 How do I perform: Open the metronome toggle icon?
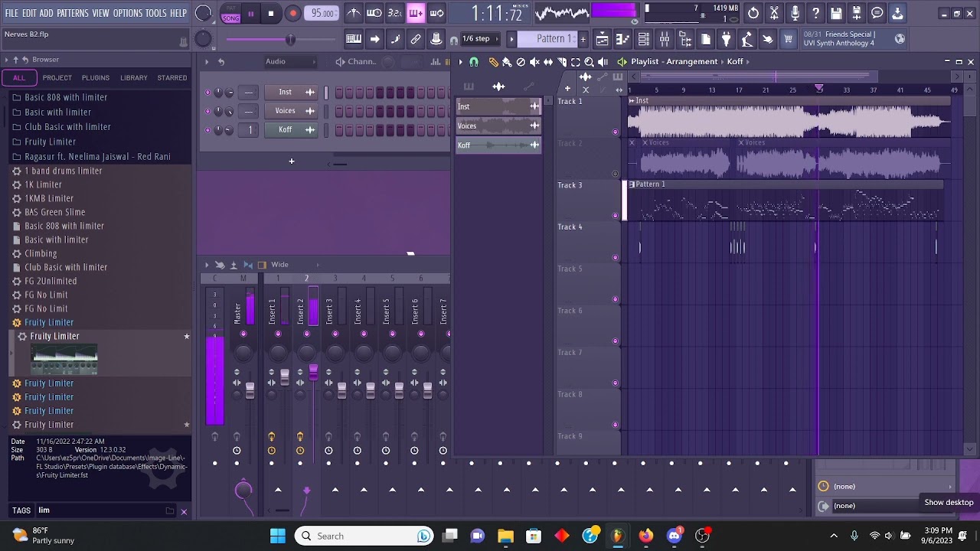pos(354,13)
